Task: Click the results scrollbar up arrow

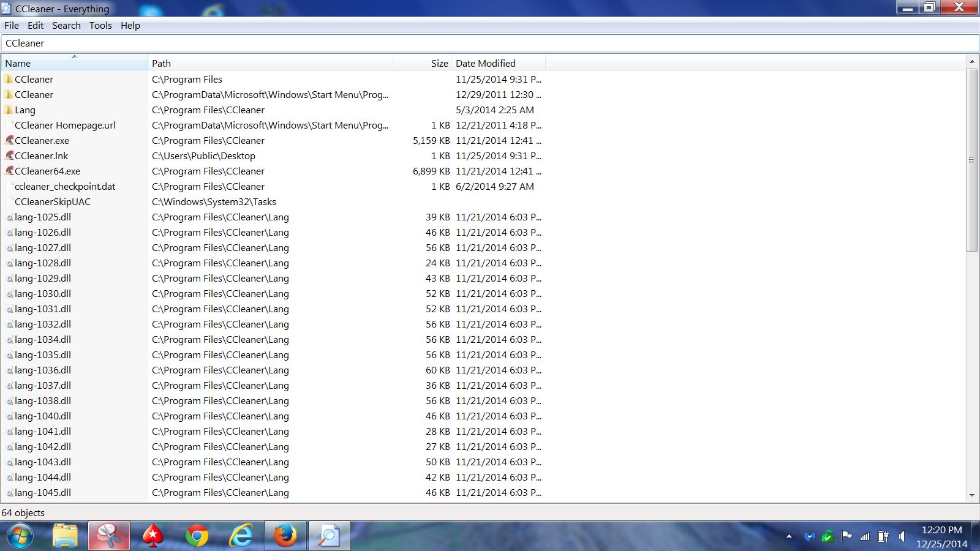Action: pos(972,61)
